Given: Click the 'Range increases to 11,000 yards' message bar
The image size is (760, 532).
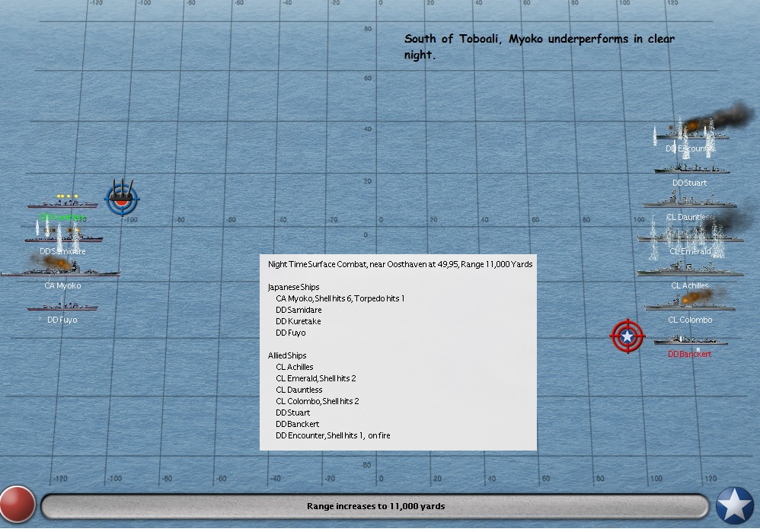Looking at the screenshot, I should coord(375,506).
